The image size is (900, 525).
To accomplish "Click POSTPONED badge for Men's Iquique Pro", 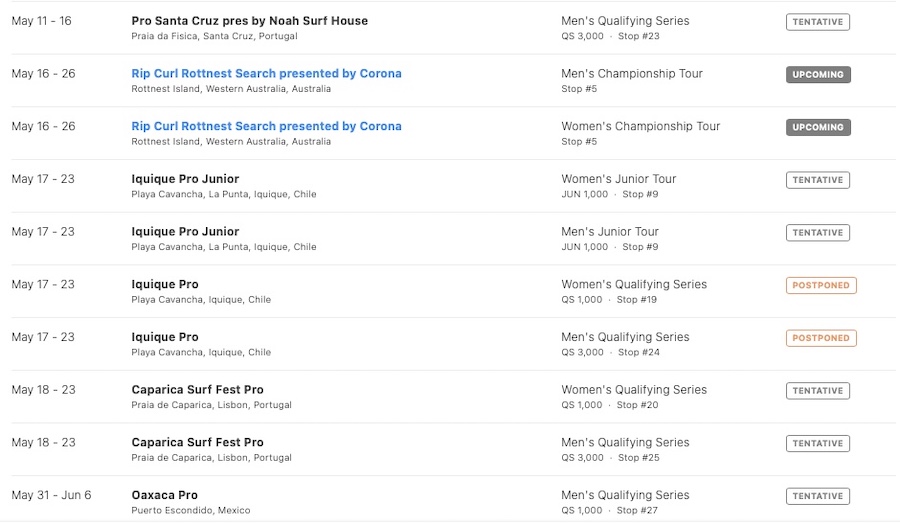I will (x=821, y=338).
